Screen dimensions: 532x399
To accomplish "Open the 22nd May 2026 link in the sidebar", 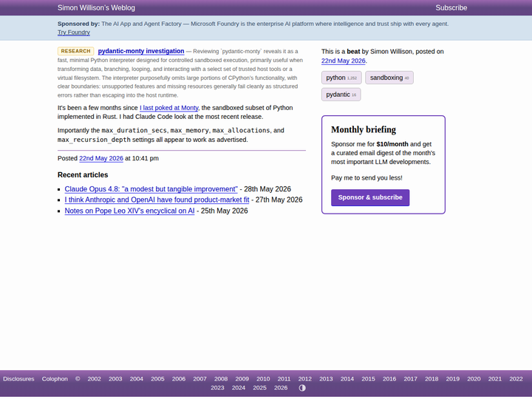I will 344,61.
